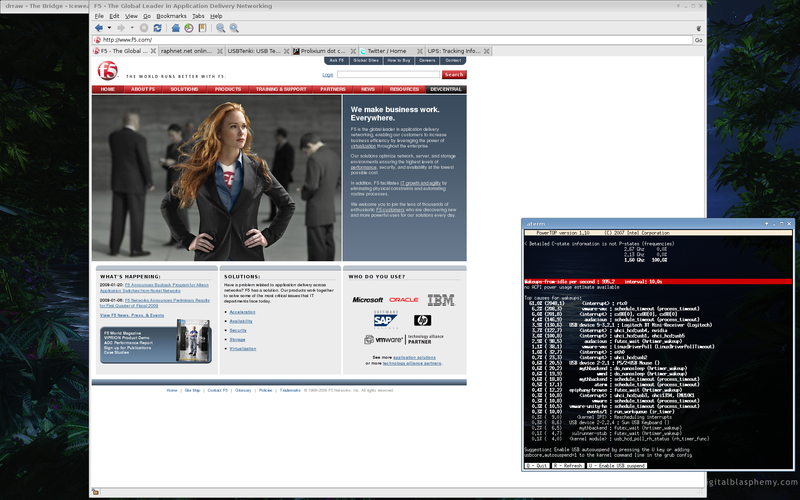
Task: Expand the Back button history dropdown
Action: click(x=108, y=28)
